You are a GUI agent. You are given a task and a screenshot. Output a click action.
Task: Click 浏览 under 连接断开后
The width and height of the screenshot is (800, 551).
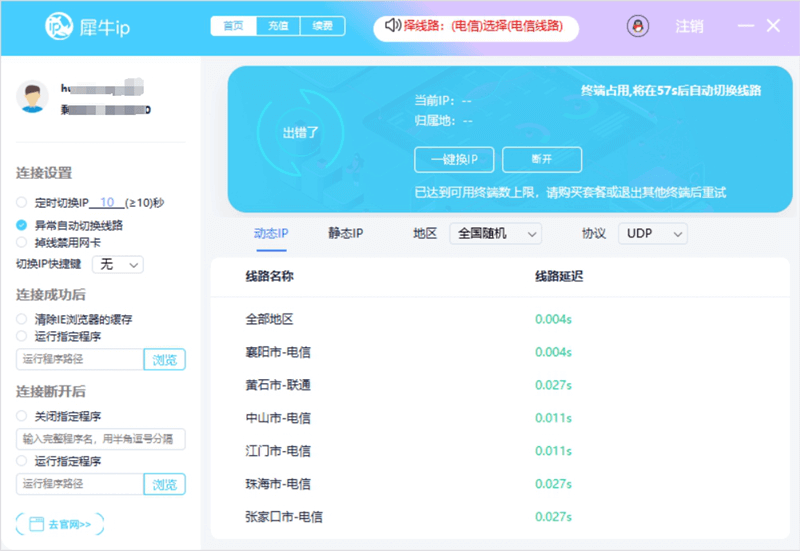164,484
